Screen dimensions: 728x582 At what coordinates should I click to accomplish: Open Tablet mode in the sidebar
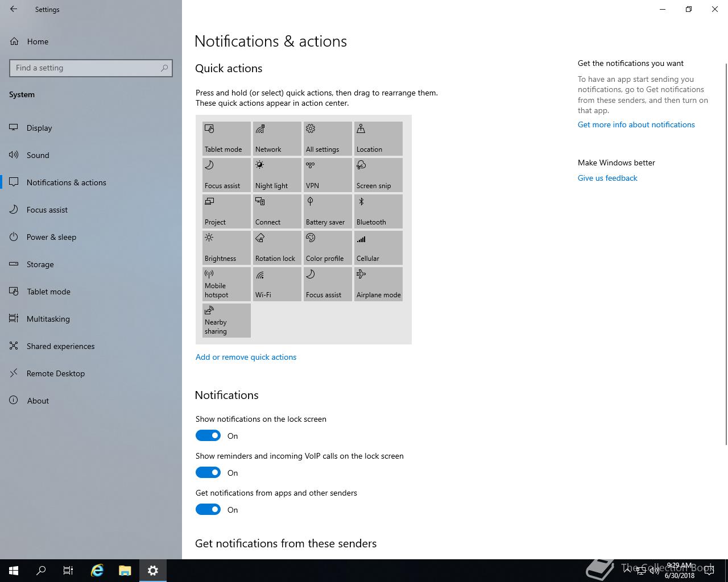click(91, 292)
